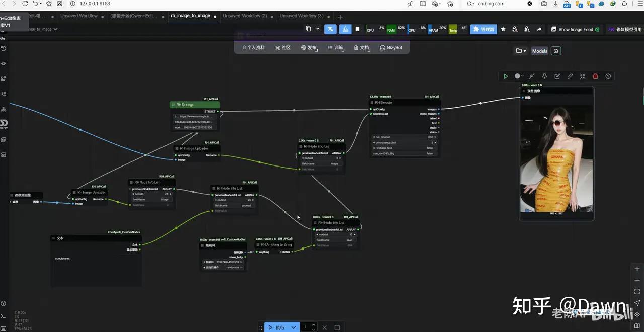Viewport: 644px width, 332px height.
Task: Bookmark this page with browser star icon
Action: pyautogui.click(x=49, y=4)
